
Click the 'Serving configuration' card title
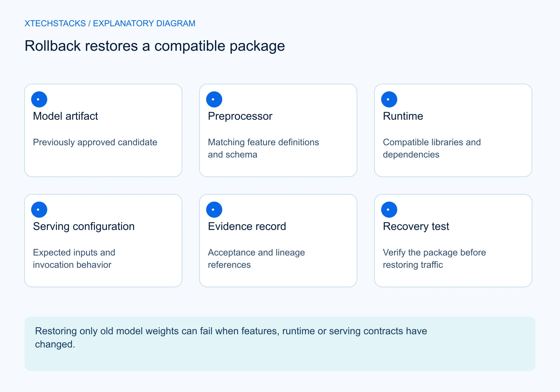click(x=84, y=227)
